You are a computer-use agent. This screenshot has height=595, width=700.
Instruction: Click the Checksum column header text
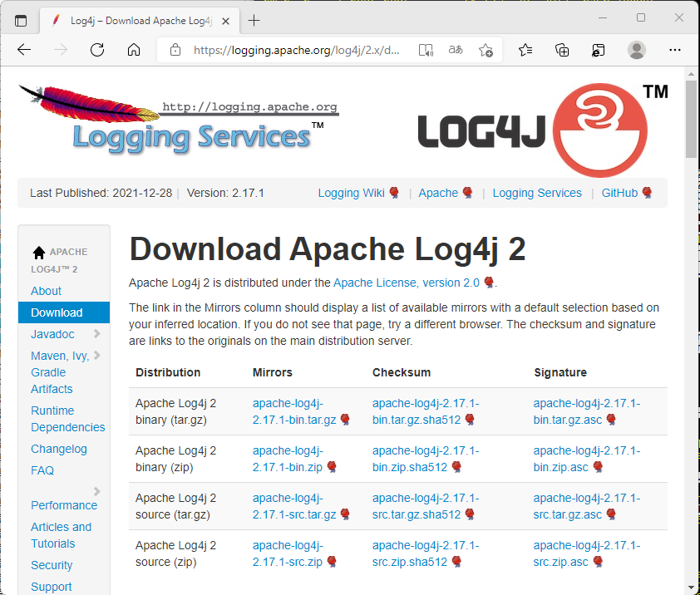[402, 372]
